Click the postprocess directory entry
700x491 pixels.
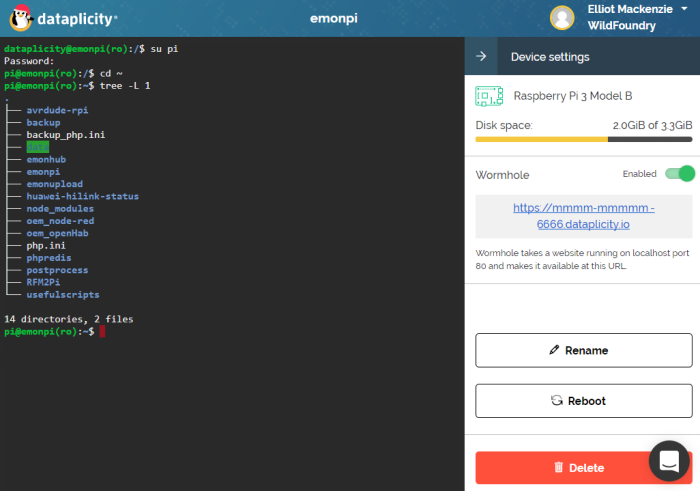click(57, 270)
